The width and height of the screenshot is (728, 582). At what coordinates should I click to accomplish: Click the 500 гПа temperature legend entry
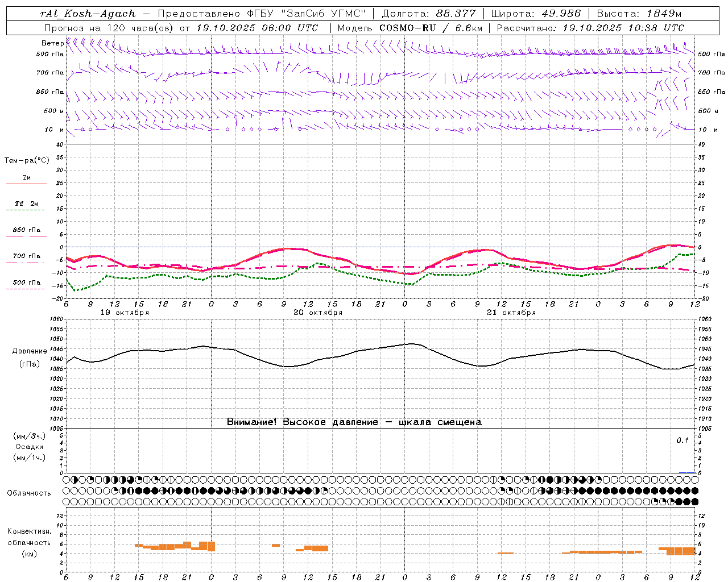point(26,284)
